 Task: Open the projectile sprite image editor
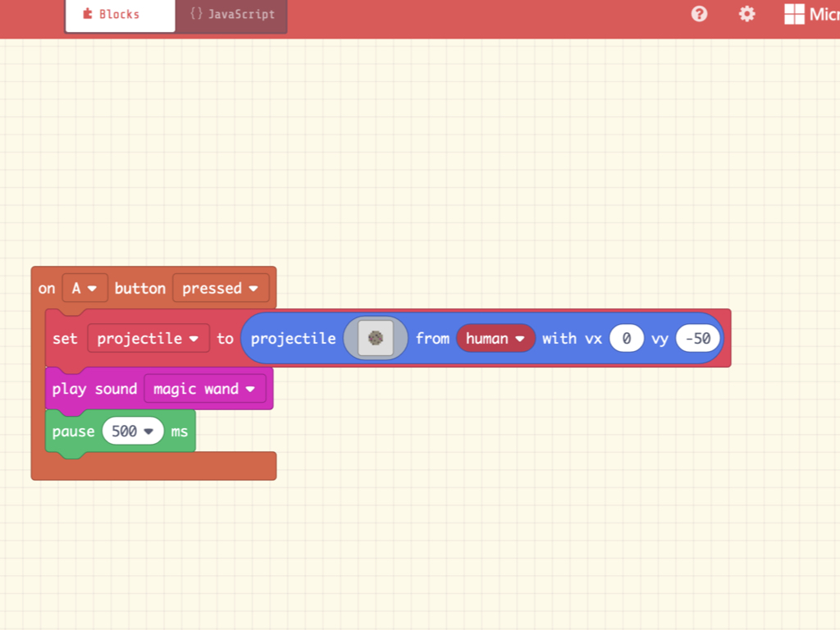coord(375,338)
